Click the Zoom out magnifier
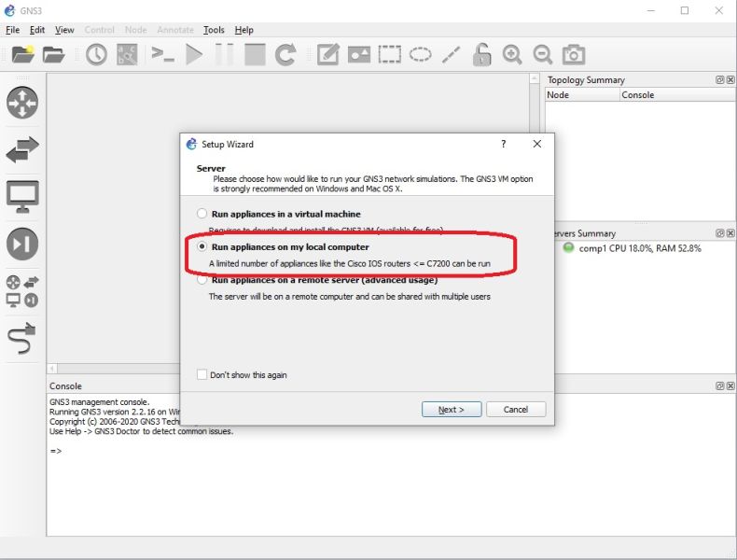Viewport: 737px width, 560px height. (542, 54)
